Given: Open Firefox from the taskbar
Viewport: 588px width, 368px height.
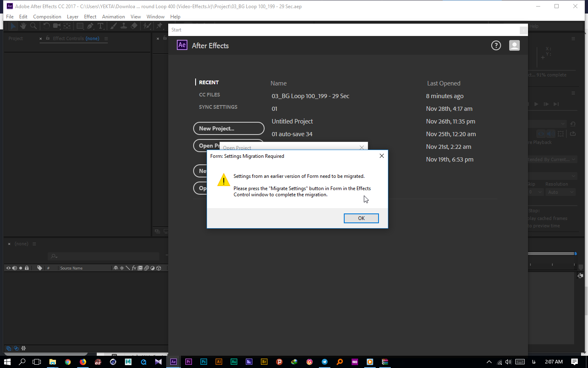Looking at the screenshot, I should click(83, 362).
